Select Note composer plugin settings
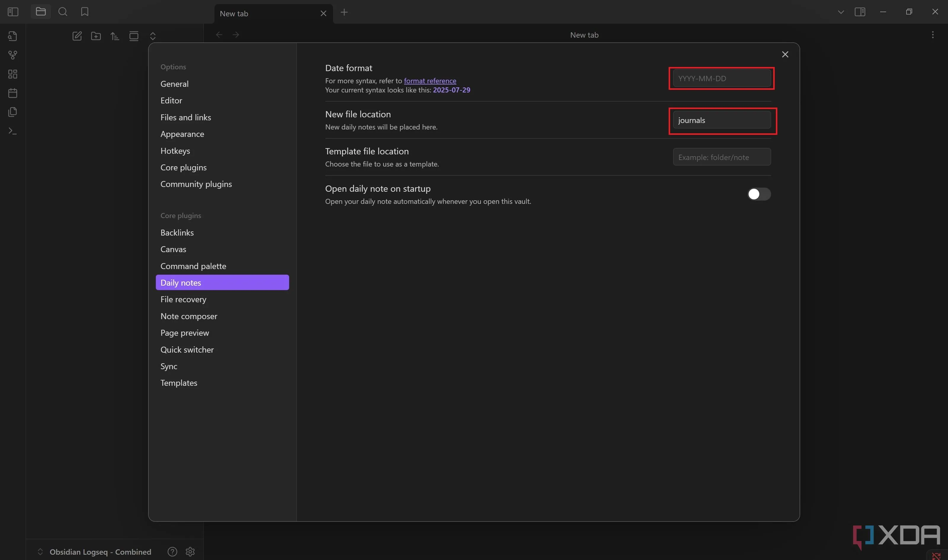This screenshot has height=560, width=948. tap(222, 316)
